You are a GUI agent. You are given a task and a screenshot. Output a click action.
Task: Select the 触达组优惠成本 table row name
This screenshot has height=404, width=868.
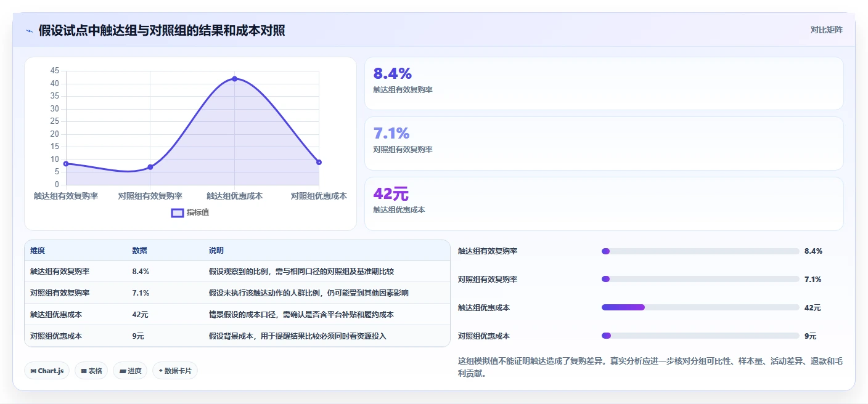(56, 314)
